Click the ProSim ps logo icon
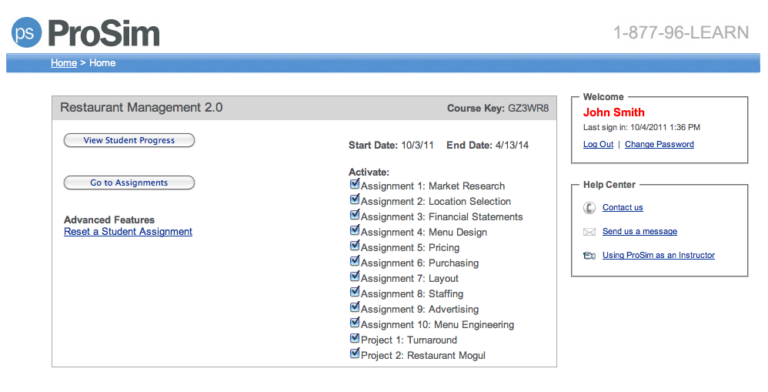This screenshot has height=392, width=768. click(26, 32)
